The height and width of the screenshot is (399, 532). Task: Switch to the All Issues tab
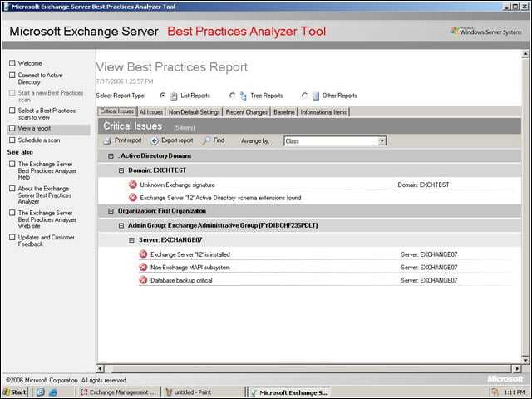151,111
